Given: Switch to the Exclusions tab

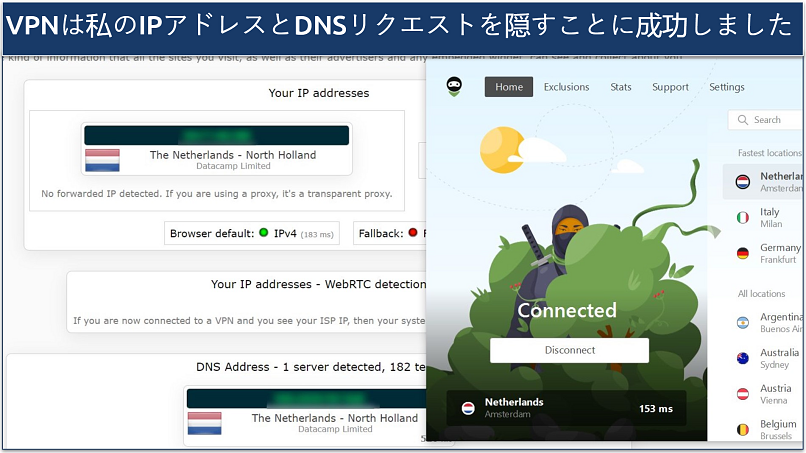Looking at the screenshot, I should tap(566, 87).
